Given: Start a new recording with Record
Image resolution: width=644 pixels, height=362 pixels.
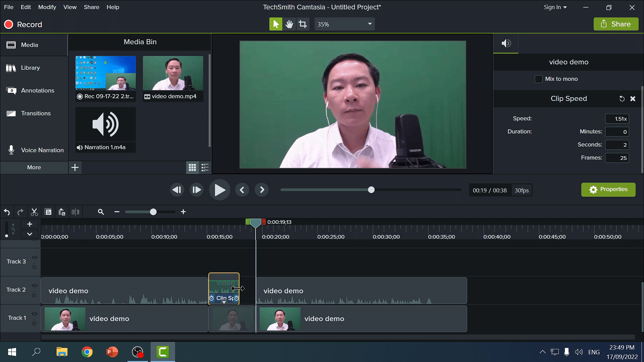Looking at the screenshot, I should coord(23,24).
